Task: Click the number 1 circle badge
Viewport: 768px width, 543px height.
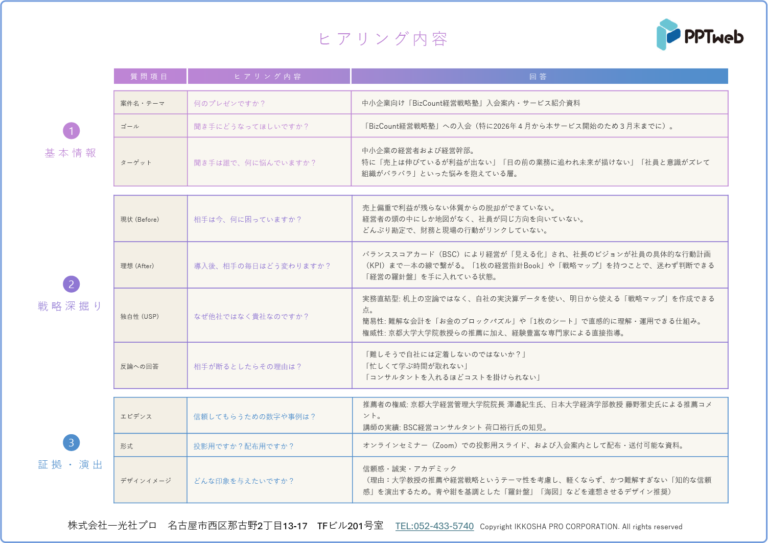Action: tap(72, 131)
